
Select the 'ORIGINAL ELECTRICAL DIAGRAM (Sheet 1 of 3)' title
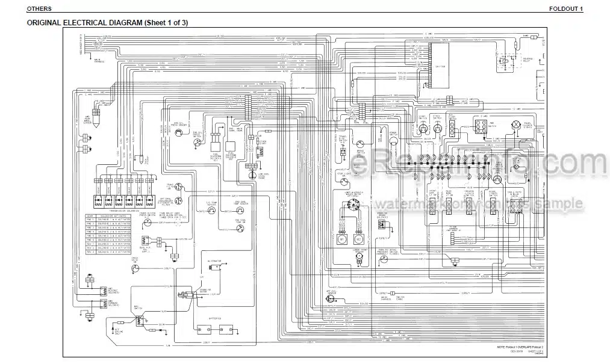tap(107, 22)
